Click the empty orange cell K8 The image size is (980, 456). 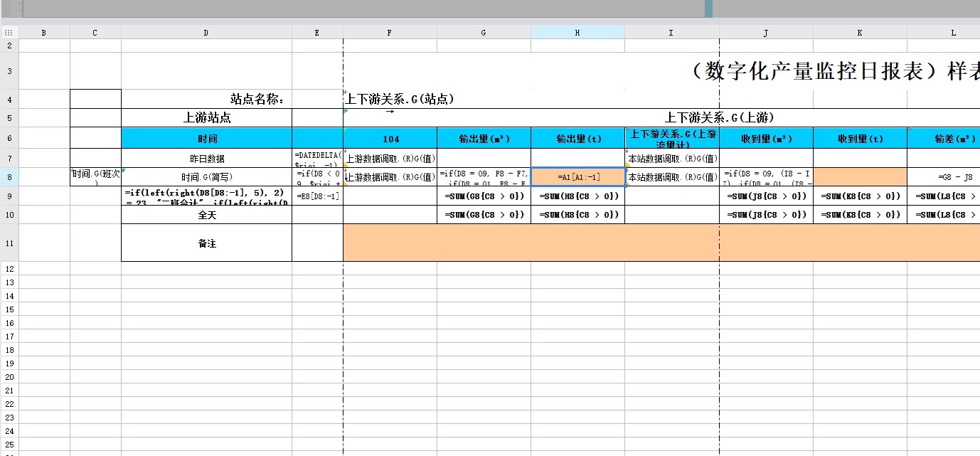860,176
